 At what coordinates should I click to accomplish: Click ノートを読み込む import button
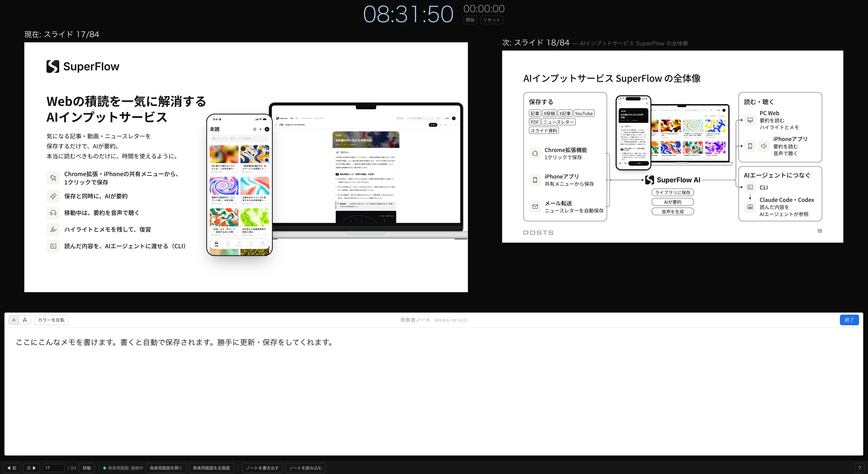tap(306, 468)
